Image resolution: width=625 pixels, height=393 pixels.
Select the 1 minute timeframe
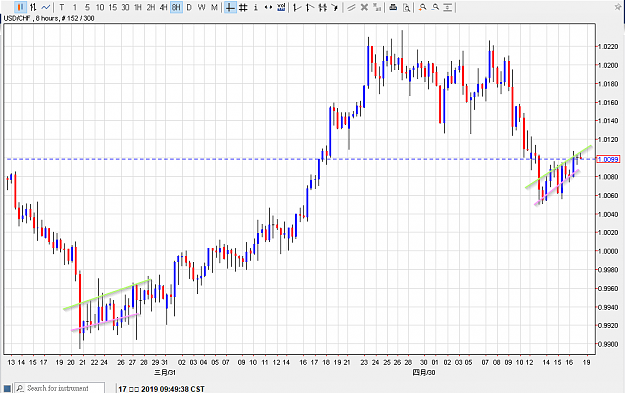click(75, 7)
